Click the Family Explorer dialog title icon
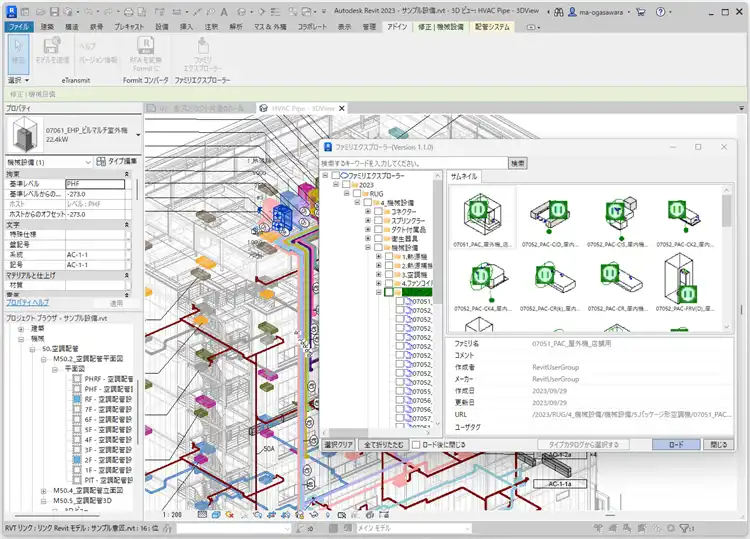This screenshot has height=539, width=750. coord(328,147)
